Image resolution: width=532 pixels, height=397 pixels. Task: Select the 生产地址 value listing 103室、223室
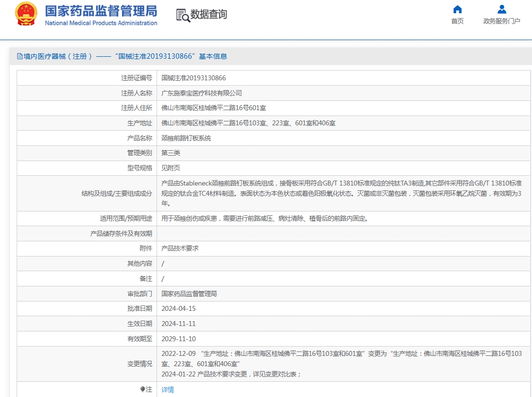(248, 123)
